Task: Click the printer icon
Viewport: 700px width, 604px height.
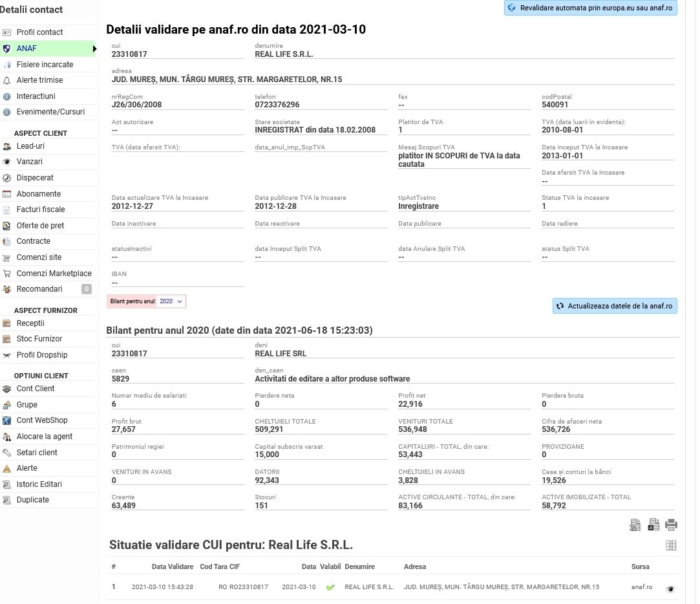Action: pyautogui.click(x=671, y=525)
